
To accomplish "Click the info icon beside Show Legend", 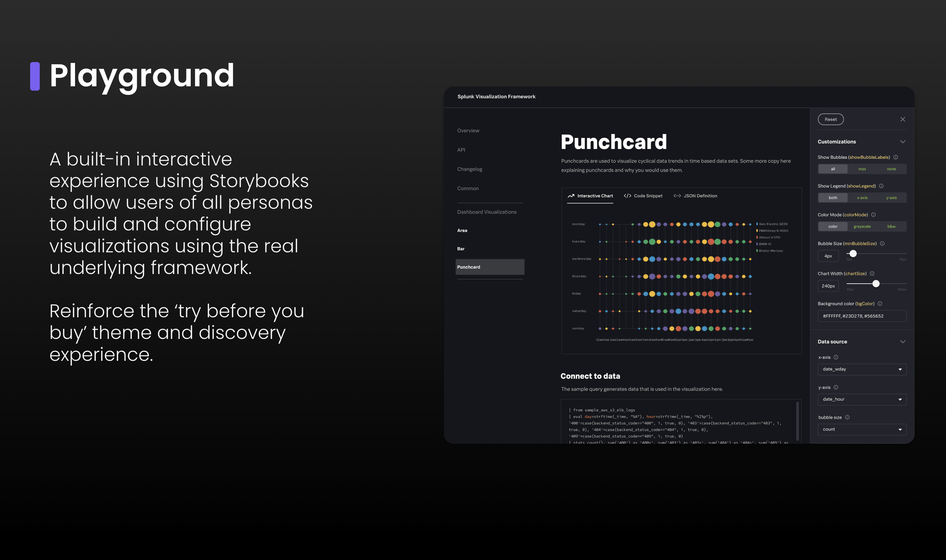I will [881, 186].
